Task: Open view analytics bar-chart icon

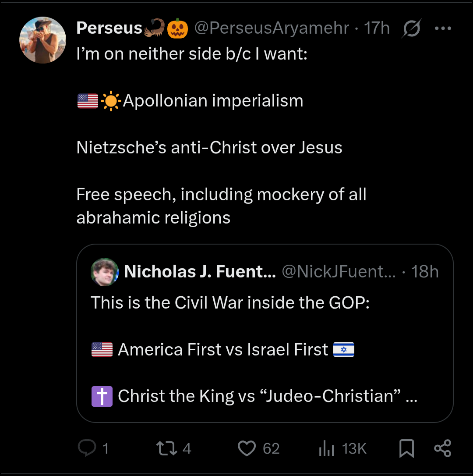Action: pyautogui.click(x=326, y=448)
